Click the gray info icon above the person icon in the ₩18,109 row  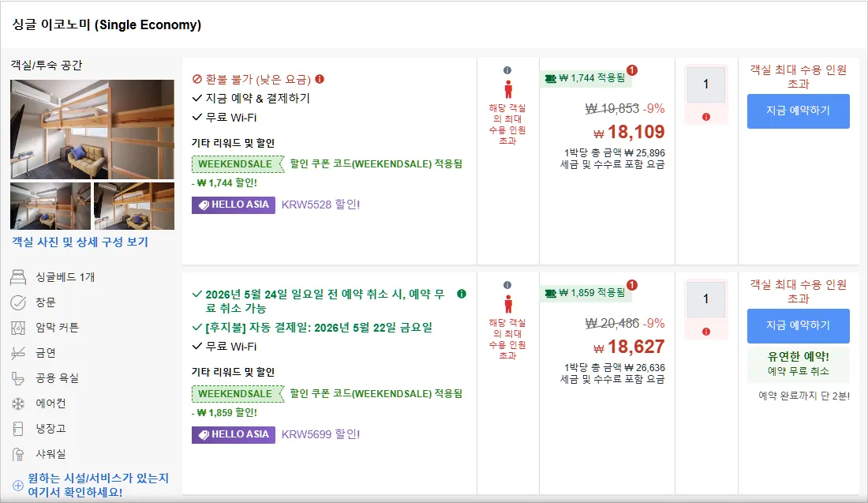[x=507, y=70]
